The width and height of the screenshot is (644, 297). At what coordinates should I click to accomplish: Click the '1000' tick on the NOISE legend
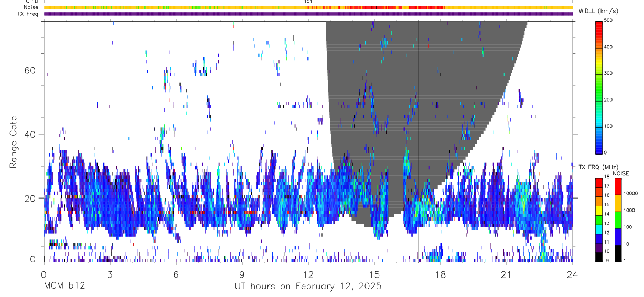pyautogui.click(x=629, y=210)
